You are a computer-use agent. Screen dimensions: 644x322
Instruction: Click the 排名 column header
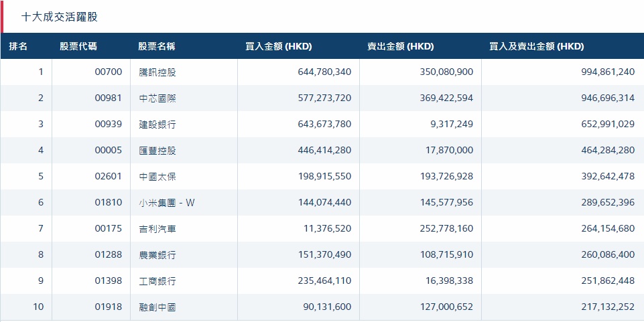[18, 47]
